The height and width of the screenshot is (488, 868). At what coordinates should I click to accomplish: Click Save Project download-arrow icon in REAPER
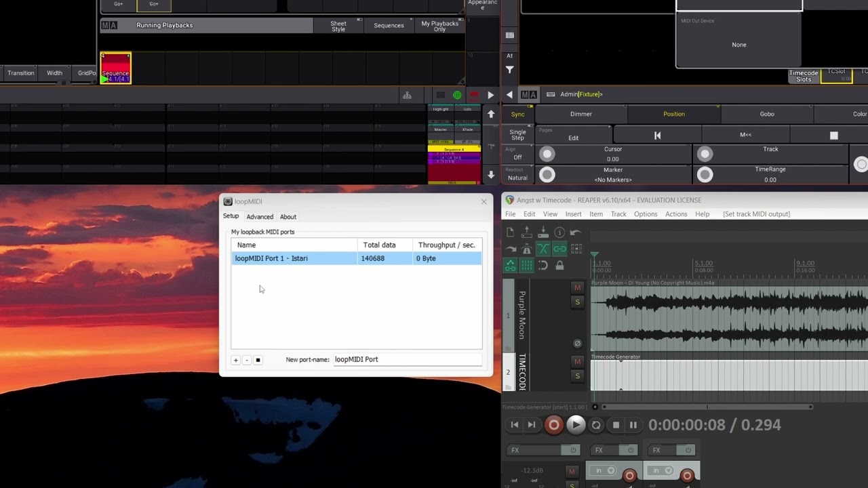point(543,232)
